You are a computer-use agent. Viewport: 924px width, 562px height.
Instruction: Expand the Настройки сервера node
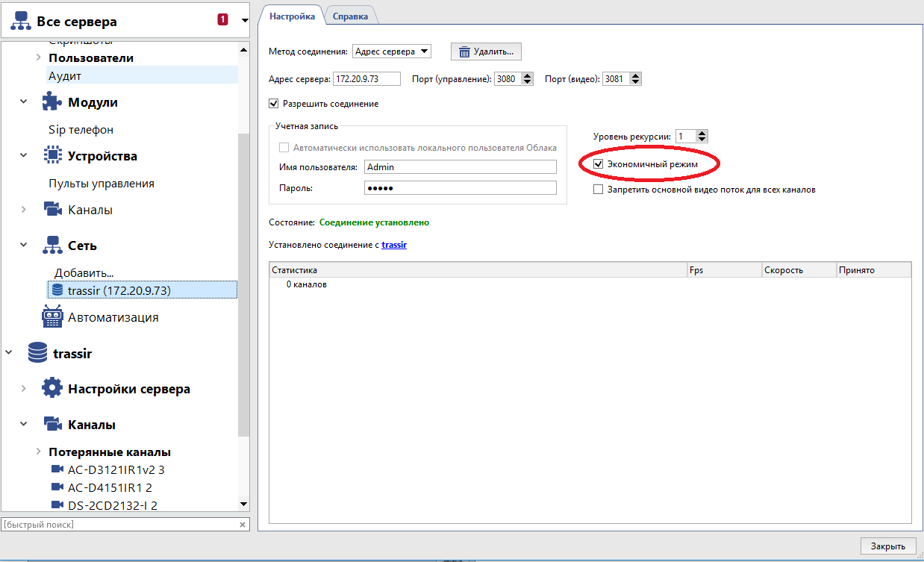click(x=24, y=389)
